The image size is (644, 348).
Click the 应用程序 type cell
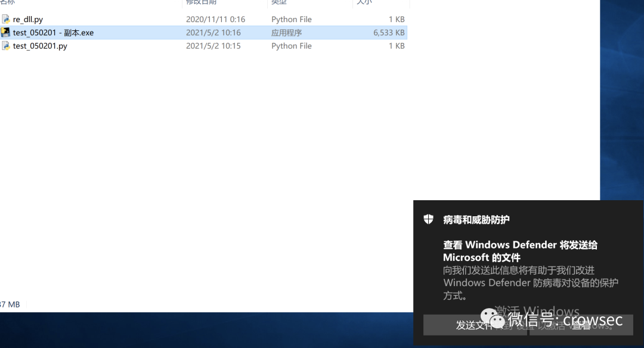coord(286,33)
